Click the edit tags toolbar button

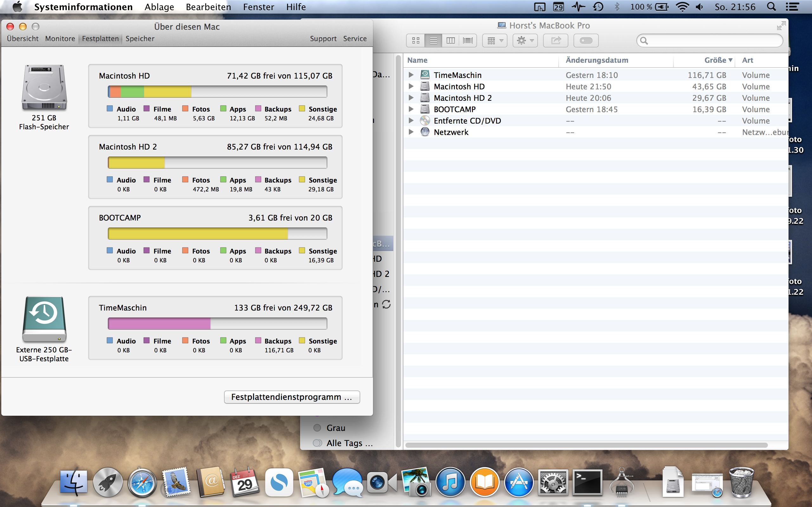pos(586,41)
